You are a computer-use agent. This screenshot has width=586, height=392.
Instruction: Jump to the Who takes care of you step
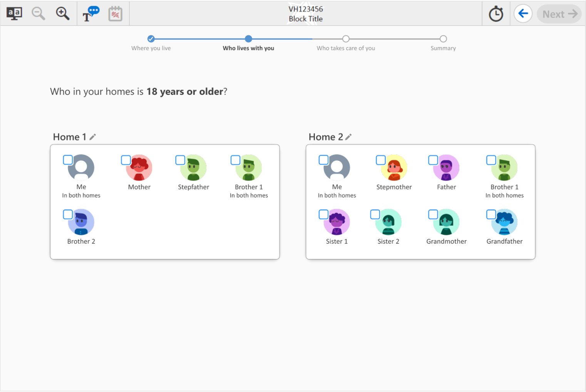click(346, 39)
